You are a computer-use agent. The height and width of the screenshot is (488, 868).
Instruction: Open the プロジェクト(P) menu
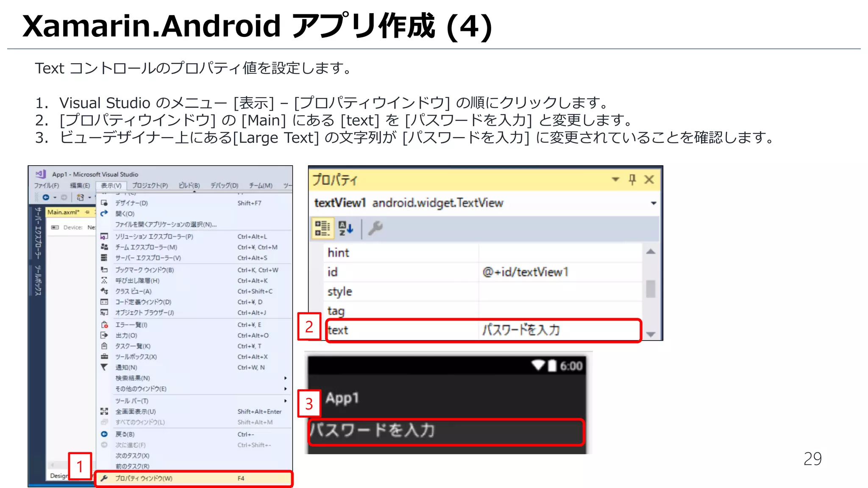pos(150,186)
